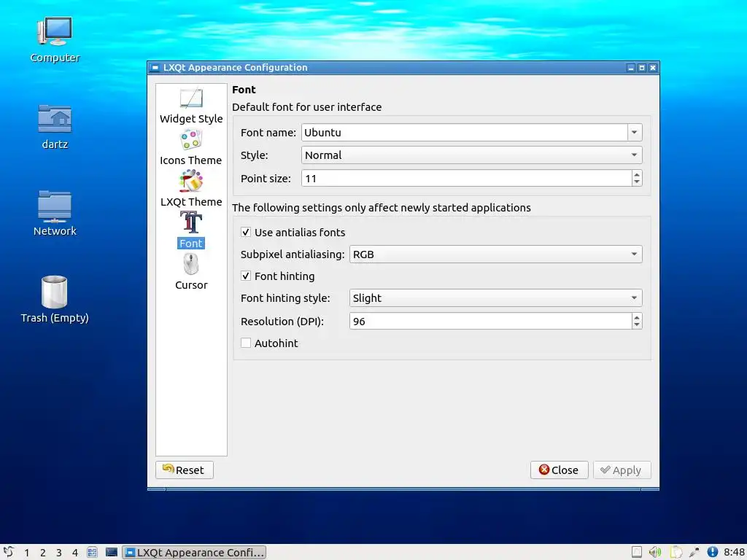Switch to workspace 1
Image resolution: width=747 pixels, height=560 pixels.
coord(27,553)
